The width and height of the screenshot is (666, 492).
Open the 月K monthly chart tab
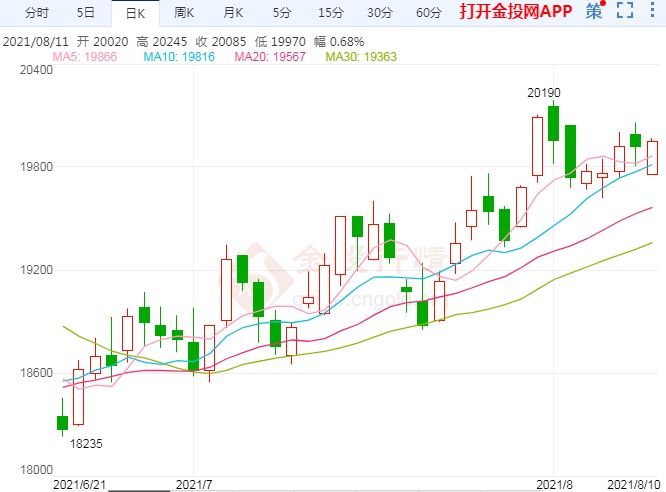click(233, 13)
